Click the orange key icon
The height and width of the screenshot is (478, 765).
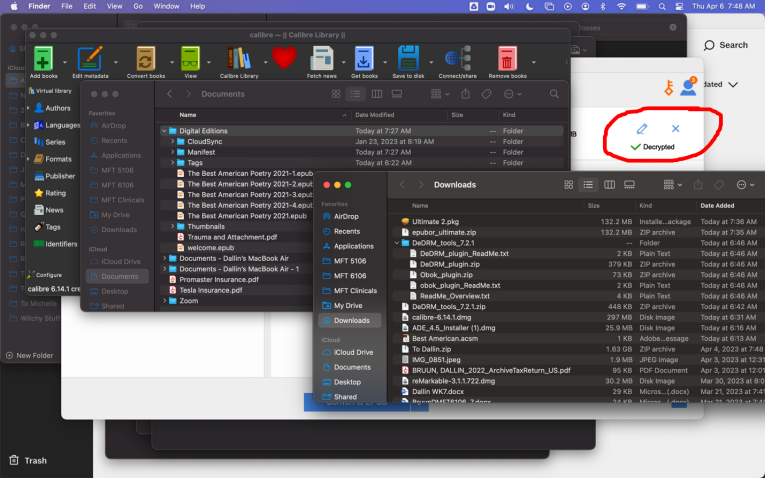click(x=669, y=88)
